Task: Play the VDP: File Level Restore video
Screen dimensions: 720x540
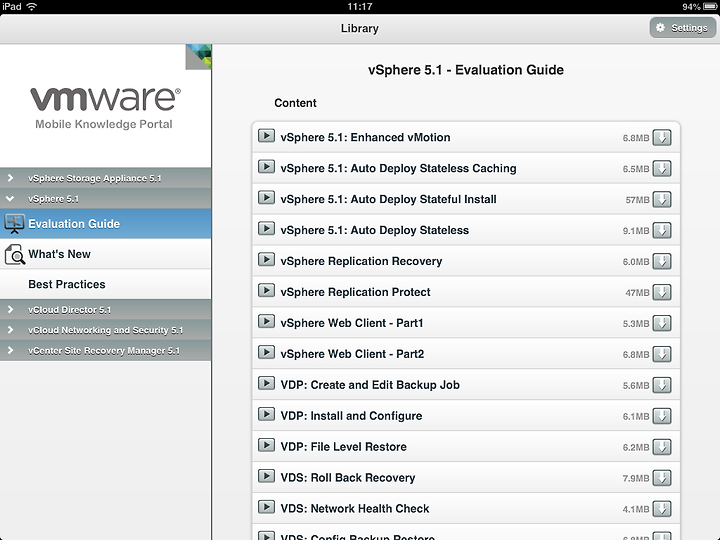Action: [x=266, y=445]
